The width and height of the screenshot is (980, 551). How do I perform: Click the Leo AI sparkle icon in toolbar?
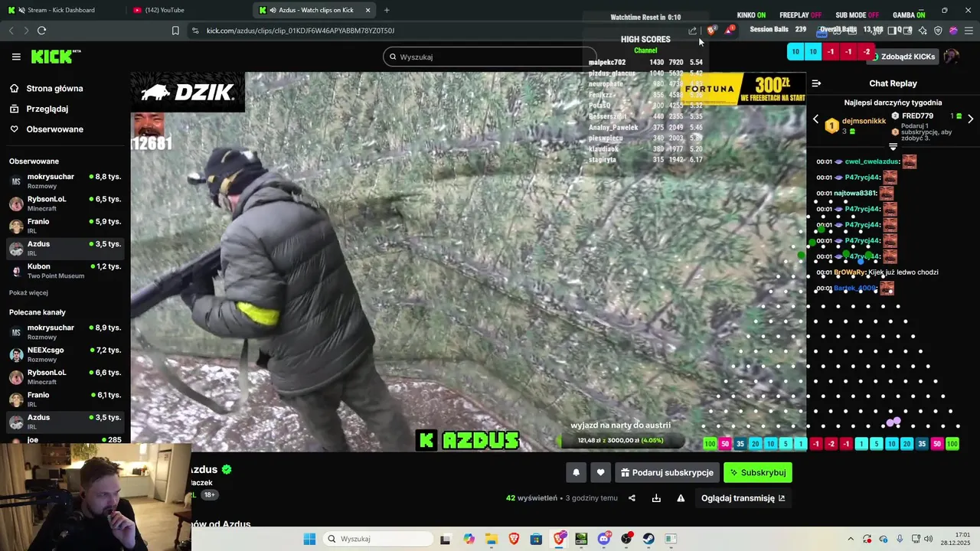tap(923, 31)
